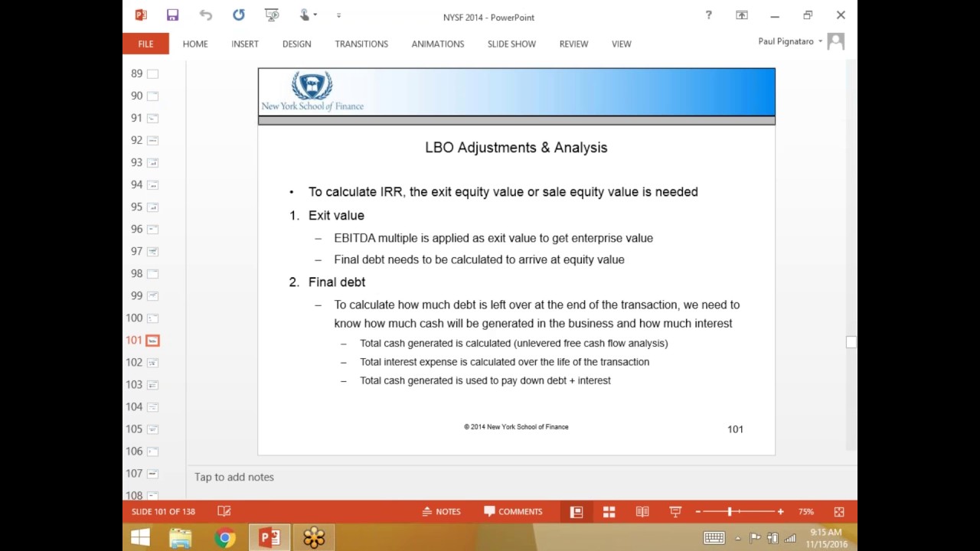Toggle Touch/Mouse mode icon

(x=305, y=15)
